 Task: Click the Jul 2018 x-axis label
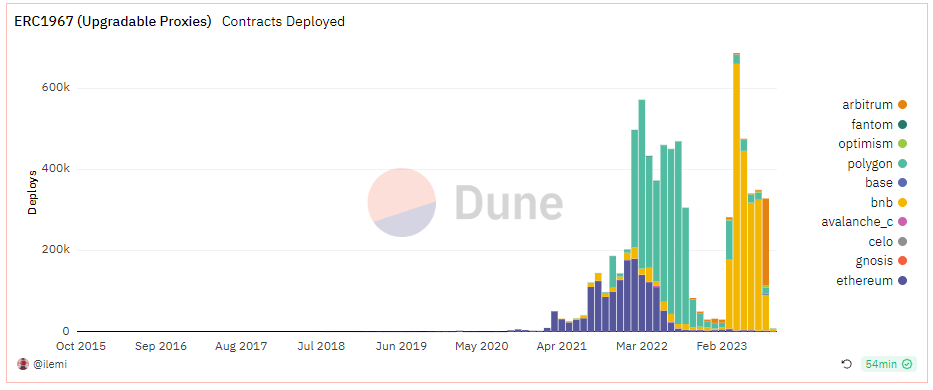point(321,346)
